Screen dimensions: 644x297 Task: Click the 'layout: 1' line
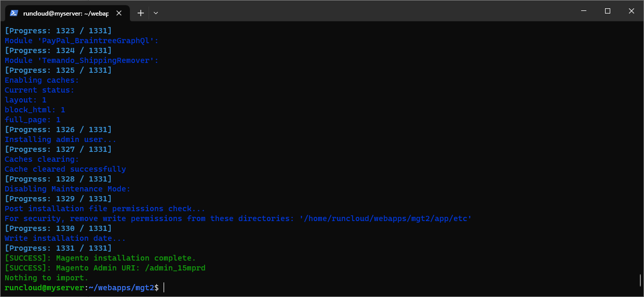tap(25, 100)
